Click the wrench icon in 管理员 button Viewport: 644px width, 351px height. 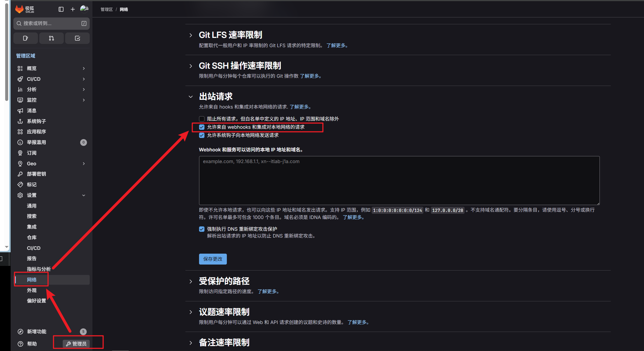pos(68,344)
